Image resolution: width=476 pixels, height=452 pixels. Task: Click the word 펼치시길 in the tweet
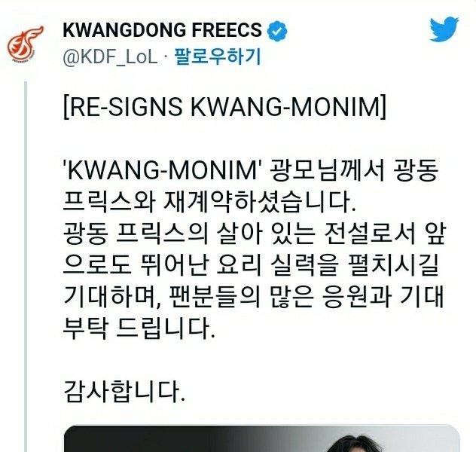point(393,265)
